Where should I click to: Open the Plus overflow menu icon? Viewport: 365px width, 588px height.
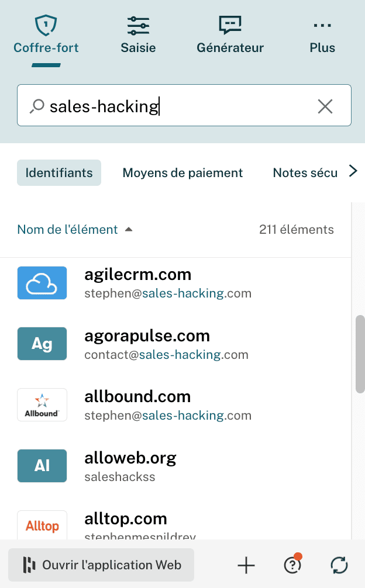pos(322,25)
